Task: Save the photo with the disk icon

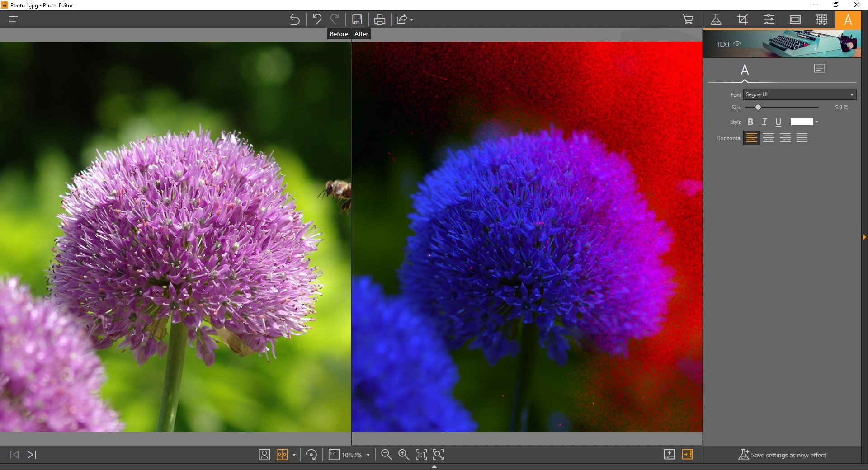Action: pos(357,19)
